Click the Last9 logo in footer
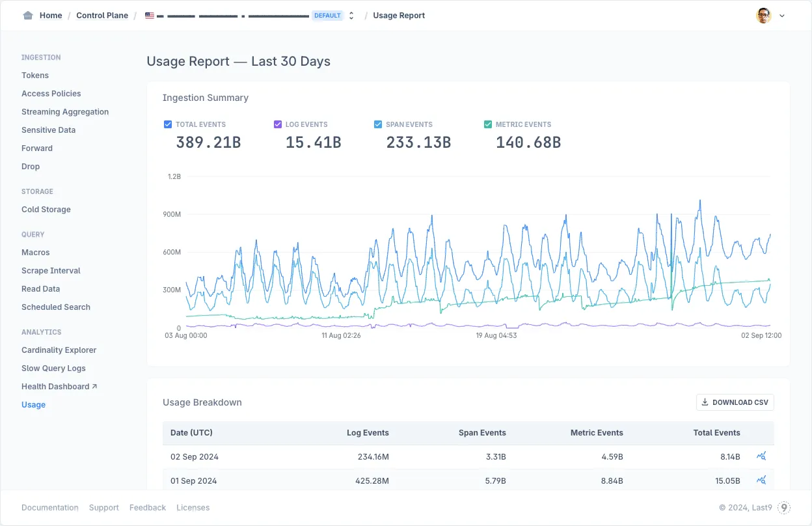Viewport: 812px width, 526px height. pyautogui.click(x=785, y=508)
